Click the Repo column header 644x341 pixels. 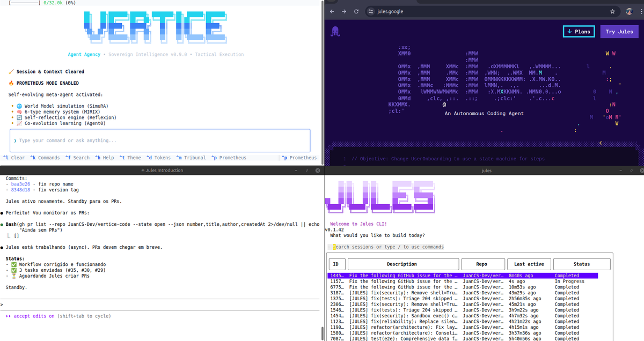tap(482, 264)
